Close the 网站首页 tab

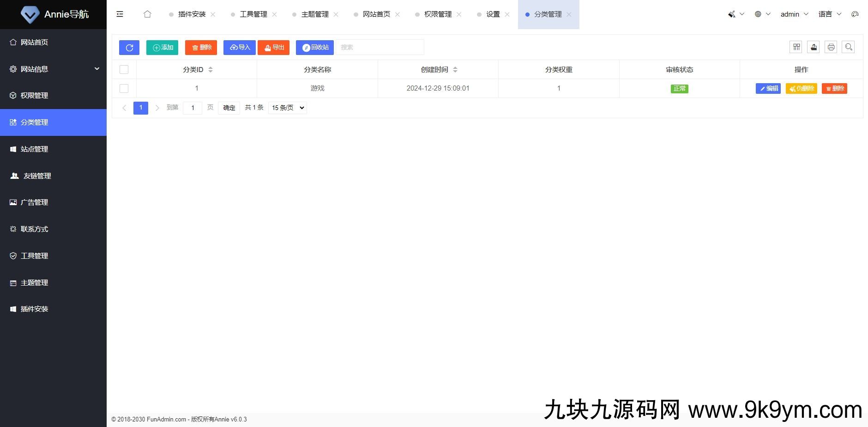(398, 14)
